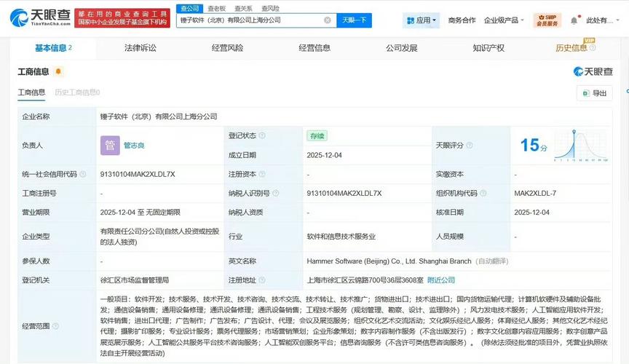
Task: Open 管志良 person profile link
Action: pyautogui.click(x=134, y=146)
